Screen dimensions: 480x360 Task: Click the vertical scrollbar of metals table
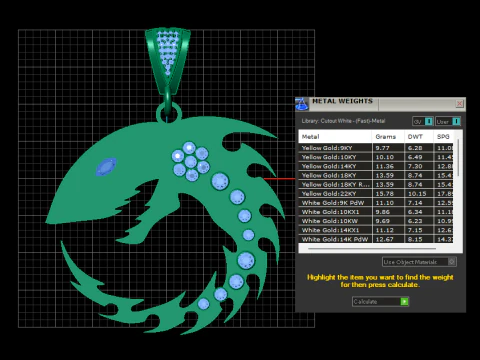click(x=459, y=158)
